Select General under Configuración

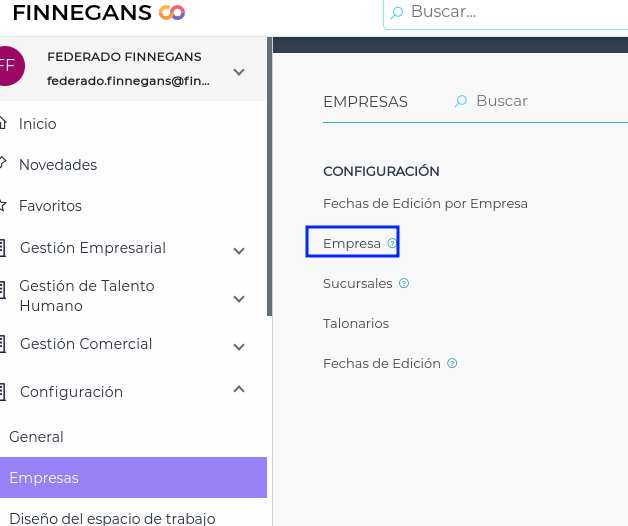pyautogui.click(x=36, y=437)
